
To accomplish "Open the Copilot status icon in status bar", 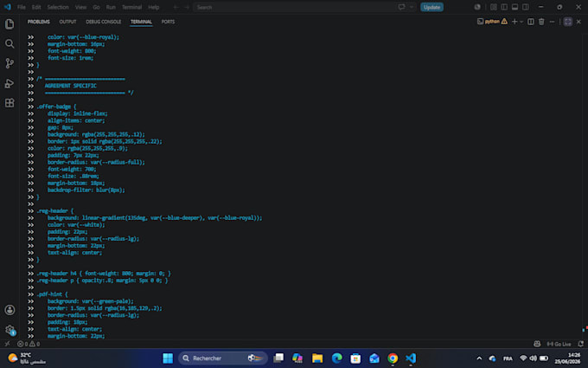I will [x=537, y=344].
